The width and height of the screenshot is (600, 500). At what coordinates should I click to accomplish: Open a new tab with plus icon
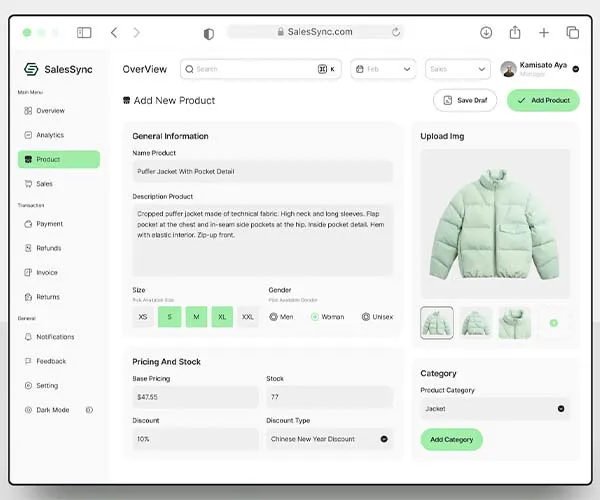tap(544, 33)
